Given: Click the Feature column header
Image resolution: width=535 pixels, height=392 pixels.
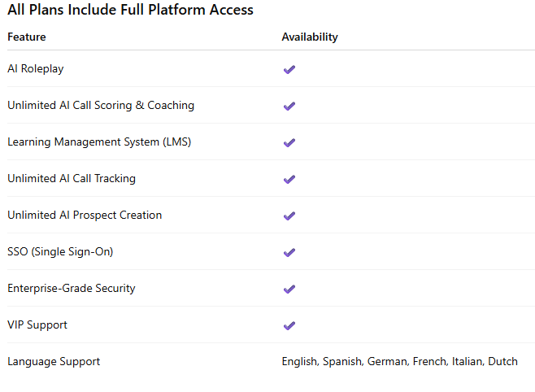Looking at the screenshot, I should [x=27, y=37].
